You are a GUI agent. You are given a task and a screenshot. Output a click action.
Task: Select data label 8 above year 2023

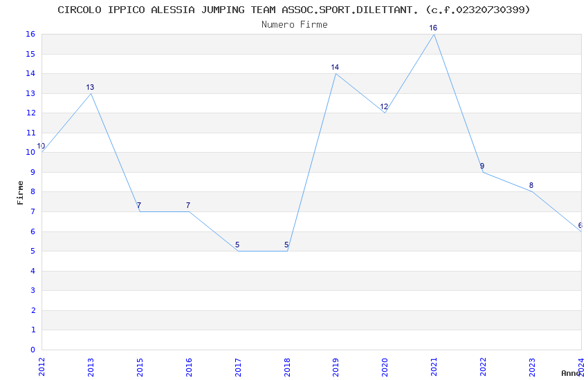(531, 185)
